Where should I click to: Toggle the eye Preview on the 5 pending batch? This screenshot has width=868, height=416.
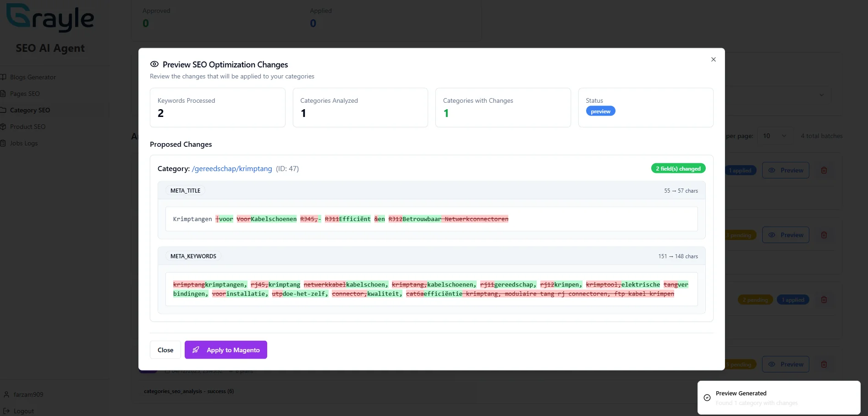(x=786, y=364)
